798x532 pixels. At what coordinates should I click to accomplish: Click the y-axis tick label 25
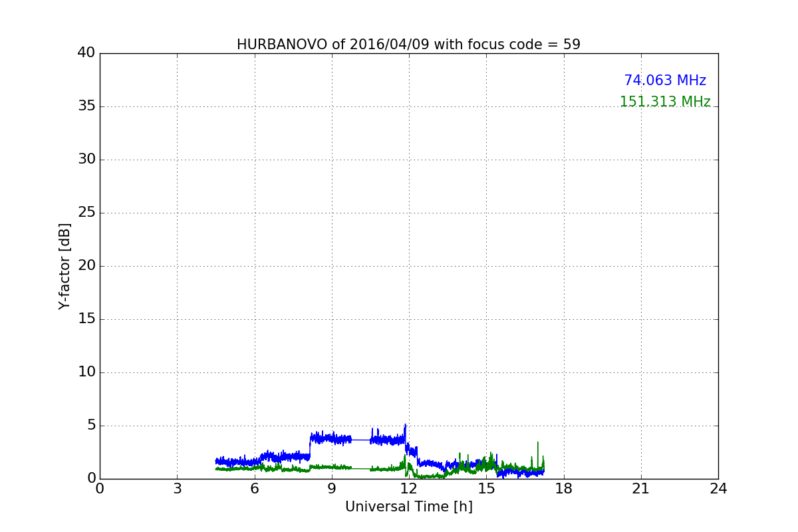[86, 213]
